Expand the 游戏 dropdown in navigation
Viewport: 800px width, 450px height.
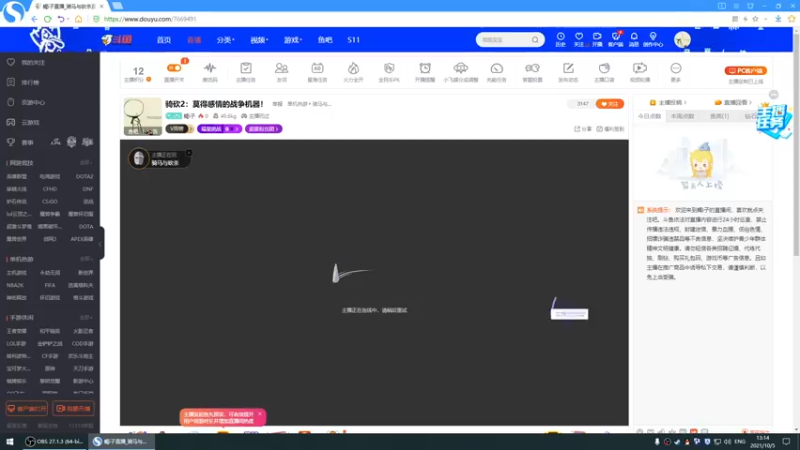pos(293,40)
